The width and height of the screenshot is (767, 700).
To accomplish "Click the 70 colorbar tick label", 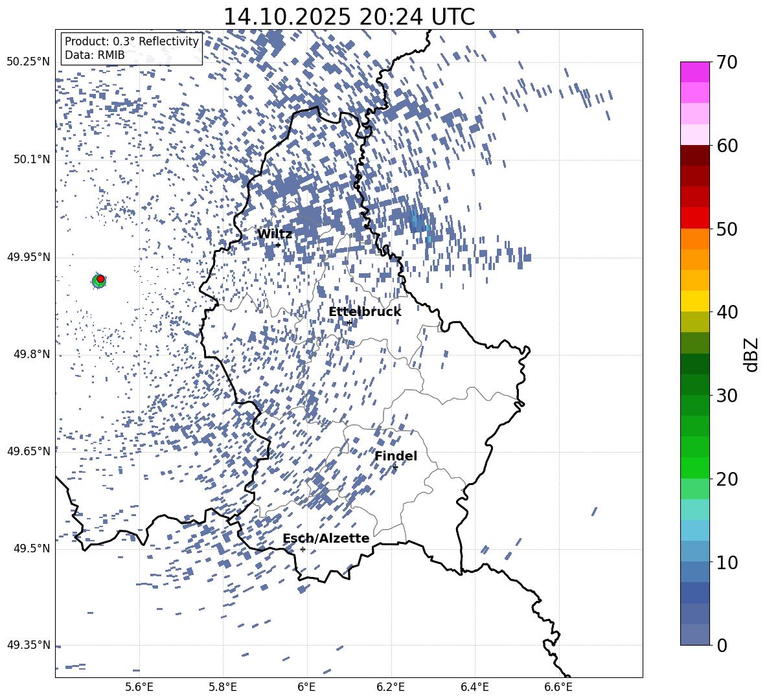I will click(727, 63).
